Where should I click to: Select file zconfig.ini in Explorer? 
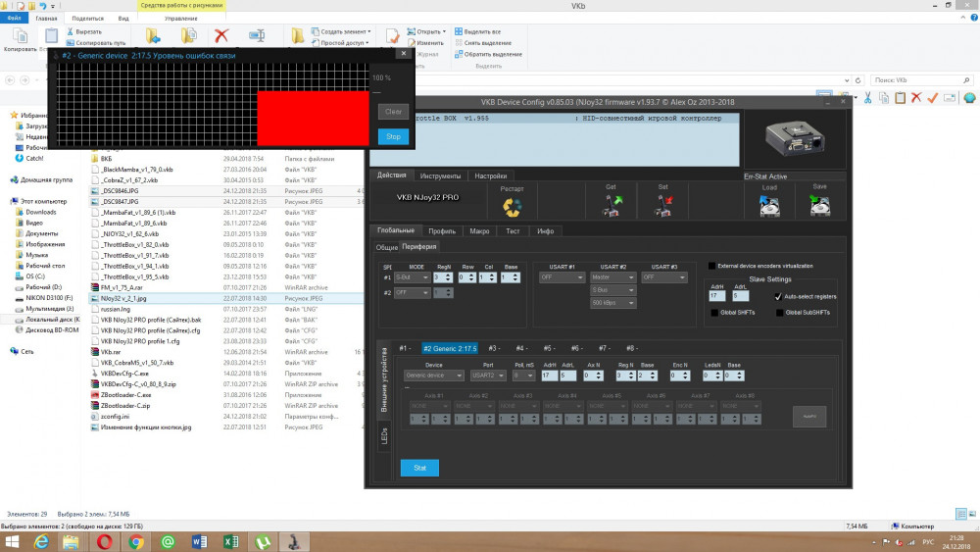[115, 417]
